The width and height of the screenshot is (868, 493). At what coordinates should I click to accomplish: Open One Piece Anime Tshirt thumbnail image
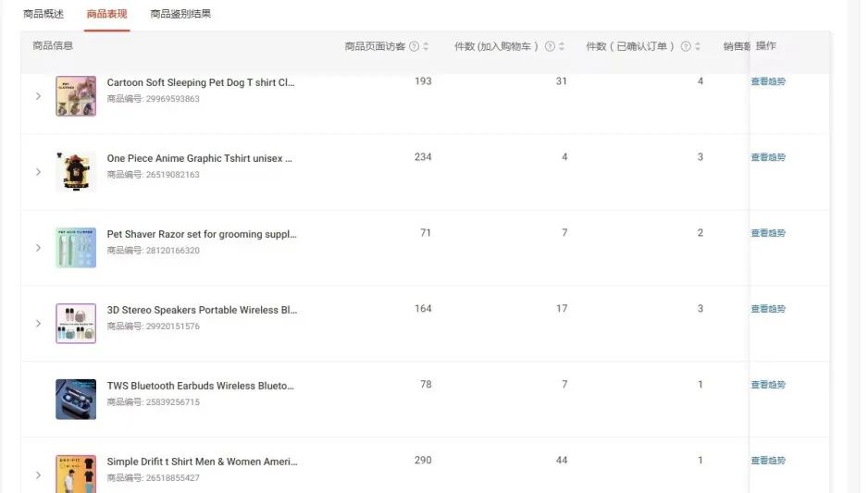click(x=76, y=171)
